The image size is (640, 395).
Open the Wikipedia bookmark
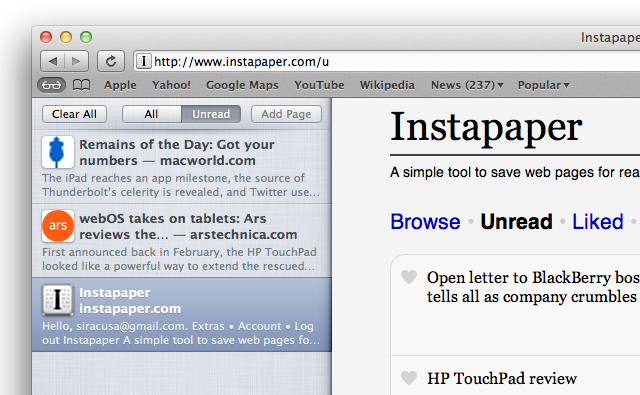click(387, 85)
